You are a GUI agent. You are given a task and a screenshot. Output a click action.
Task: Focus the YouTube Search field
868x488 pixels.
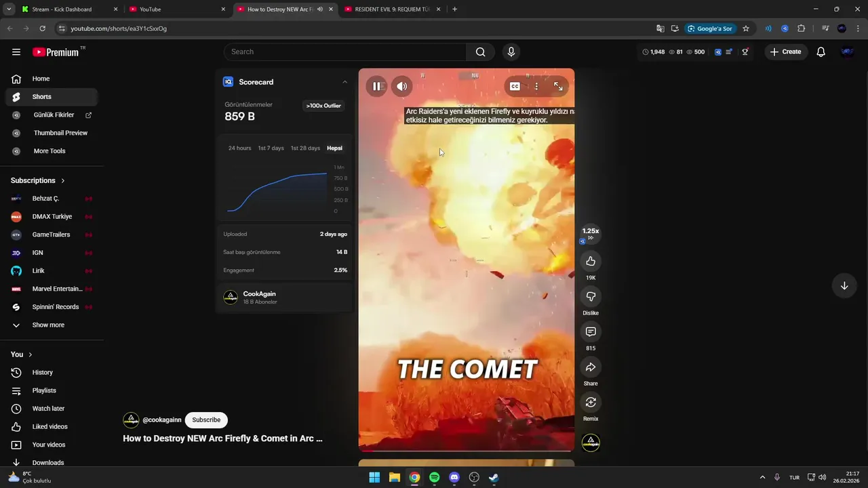[344, 52]
